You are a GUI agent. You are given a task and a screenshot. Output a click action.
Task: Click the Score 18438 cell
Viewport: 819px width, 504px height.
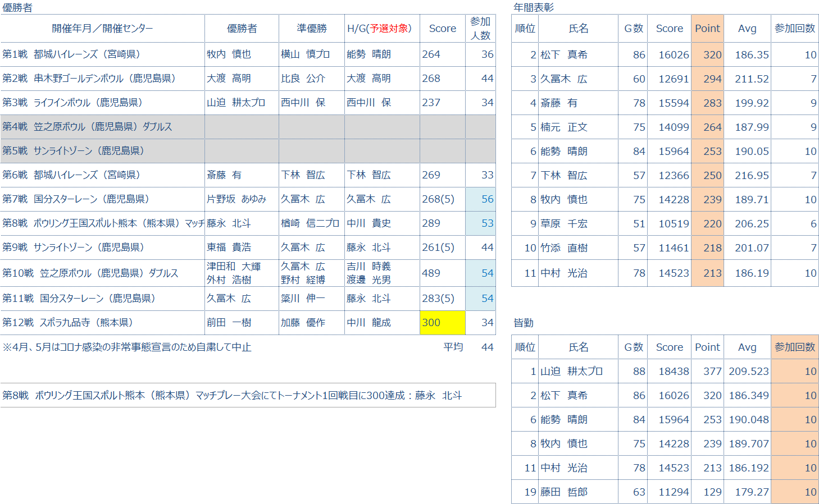click(x=669, y=372)
